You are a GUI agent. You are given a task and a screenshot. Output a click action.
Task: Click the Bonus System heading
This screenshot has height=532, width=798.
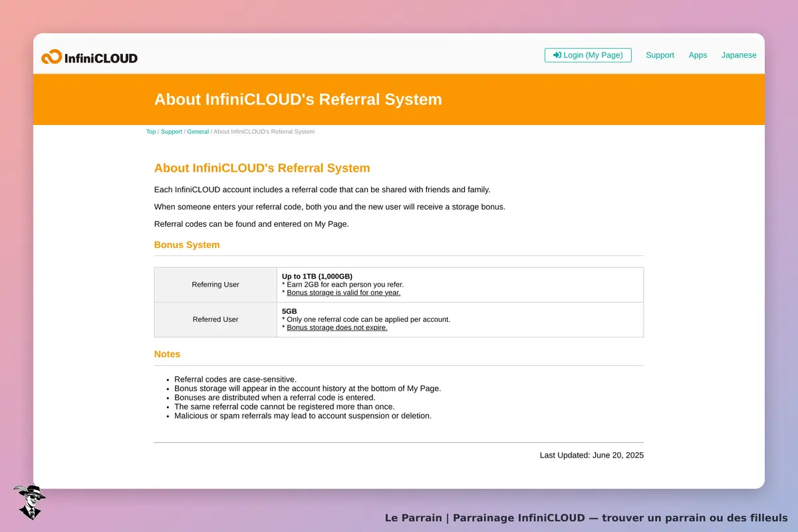pos(187,245)
